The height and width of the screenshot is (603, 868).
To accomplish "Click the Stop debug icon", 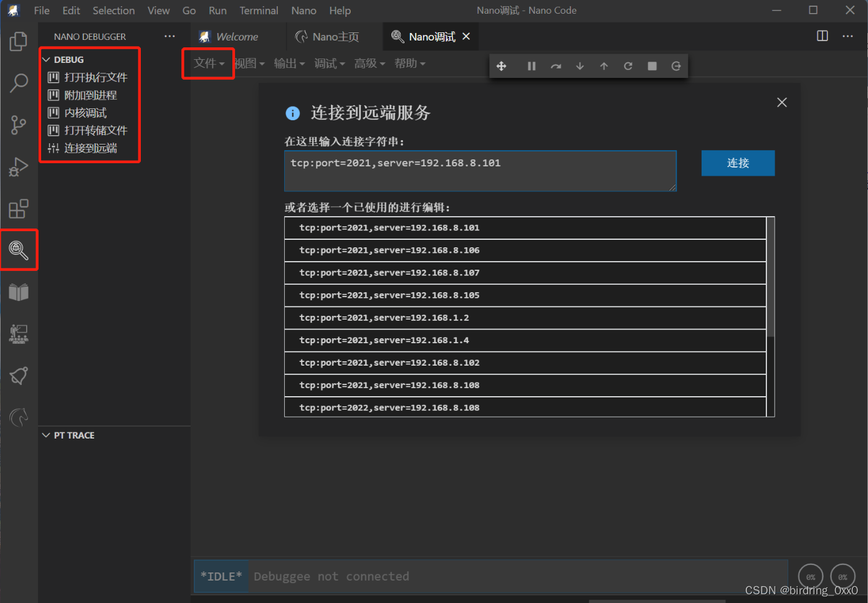I will (652, 65).
